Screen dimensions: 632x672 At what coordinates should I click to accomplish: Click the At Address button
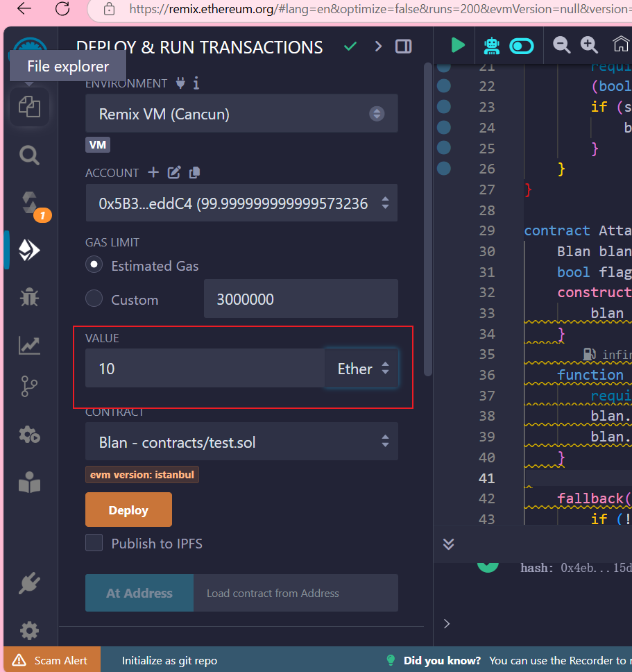pos(139,593)
